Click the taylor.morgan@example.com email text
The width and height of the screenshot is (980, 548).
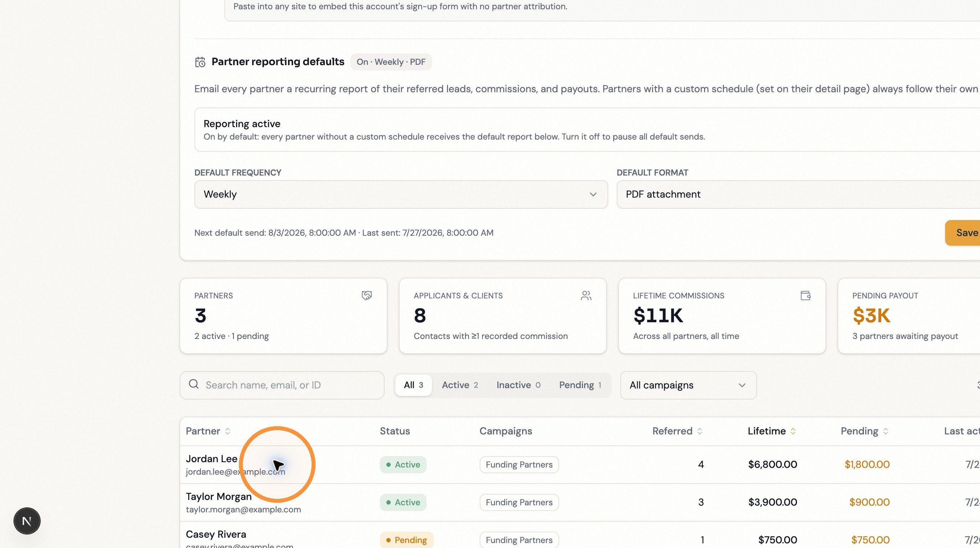tap(243, 510)
